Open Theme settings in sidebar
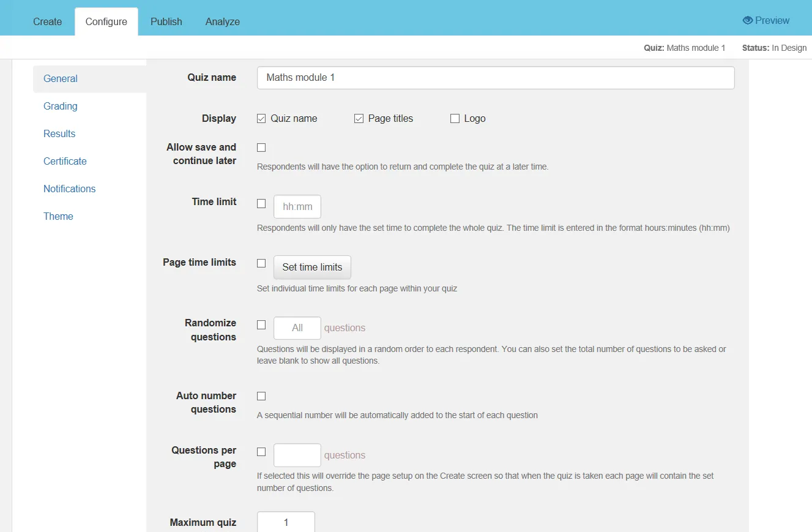Viewport: 812px width, 532px height. click(58, 216)
